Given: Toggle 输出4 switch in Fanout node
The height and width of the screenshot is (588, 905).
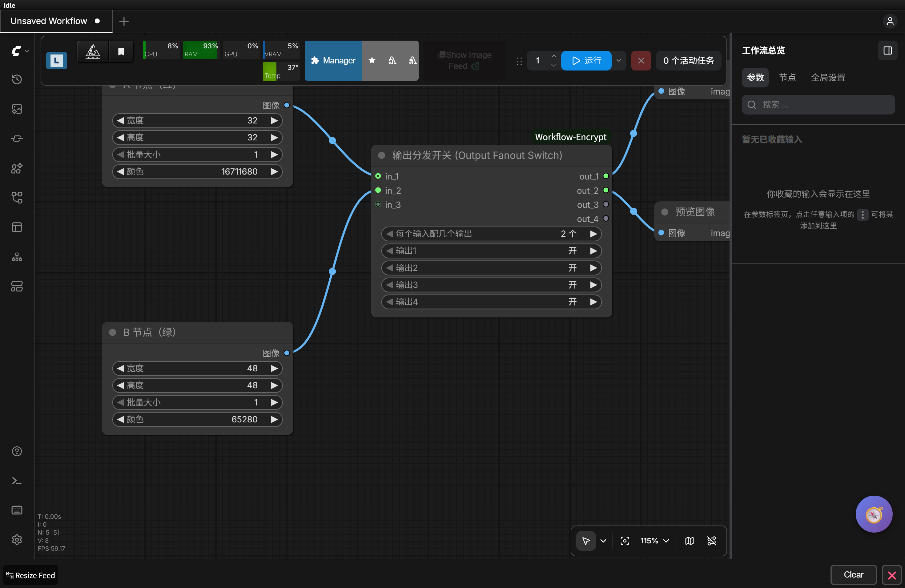Looking at the screenshot, I should [491, 302].
